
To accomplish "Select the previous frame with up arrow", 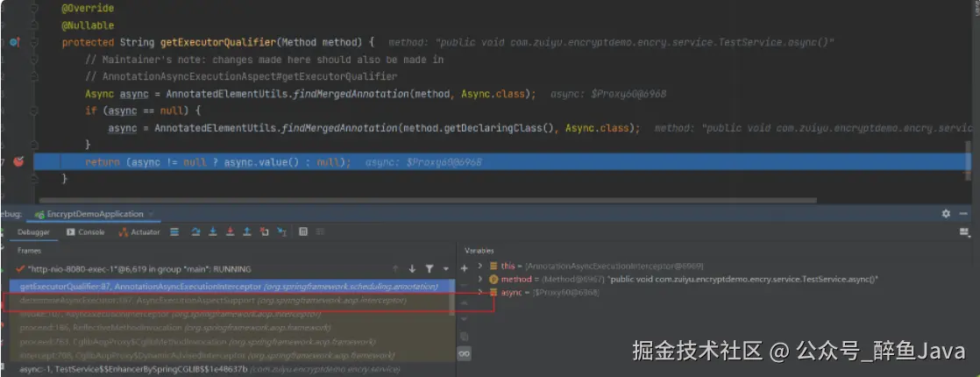I will pos(395,269).
